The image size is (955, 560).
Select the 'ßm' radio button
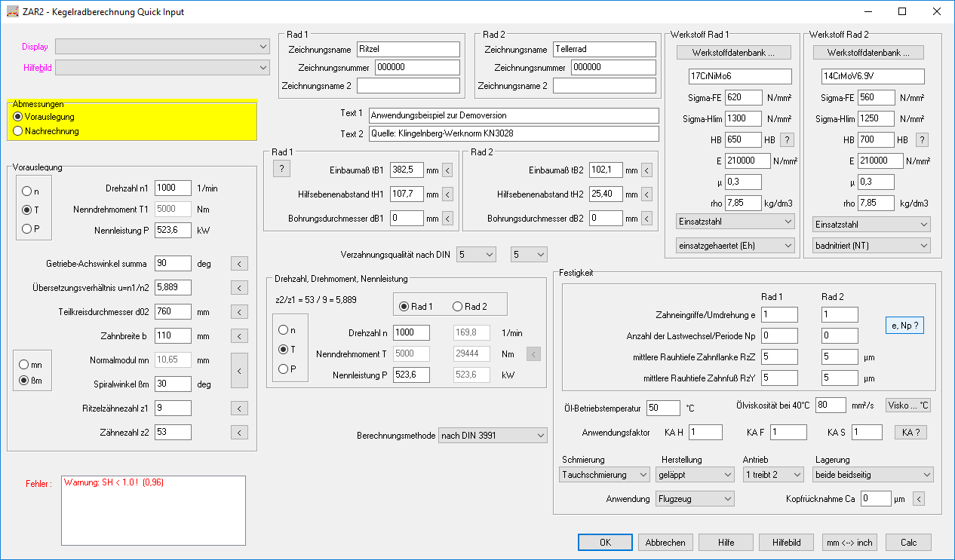(x=32, y=381)
